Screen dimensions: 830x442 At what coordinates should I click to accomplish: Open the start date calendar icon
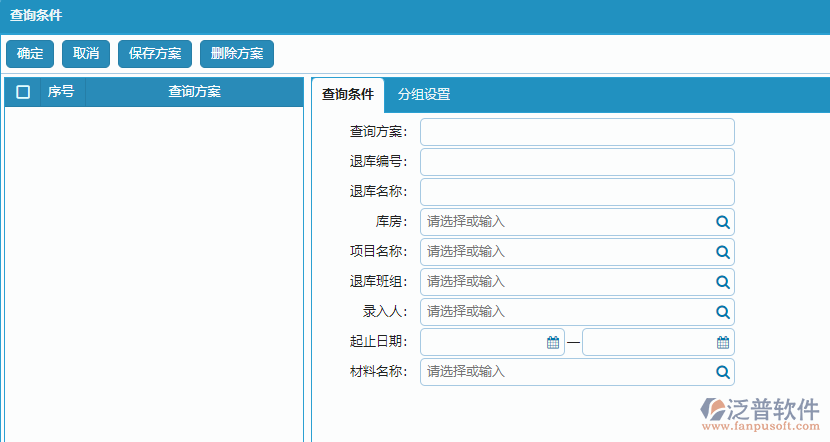(553, 342)
